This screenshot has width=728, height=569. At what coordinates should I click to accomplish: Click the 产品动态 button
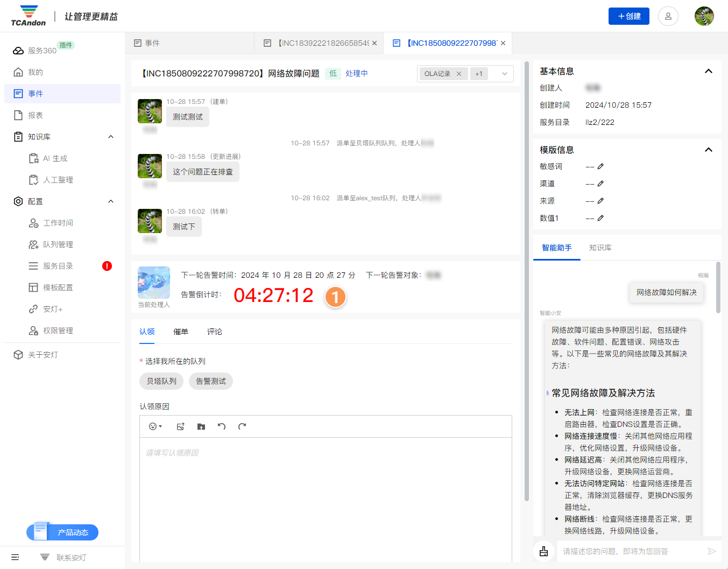point(63,532)
